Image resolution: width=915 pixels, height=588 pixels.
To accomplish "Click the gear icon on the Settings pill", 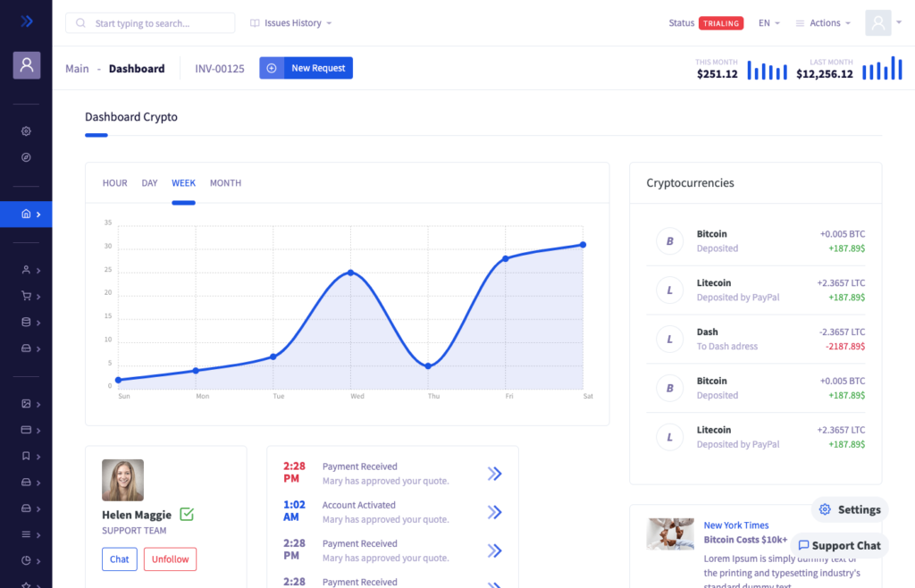I will (825, 509).
